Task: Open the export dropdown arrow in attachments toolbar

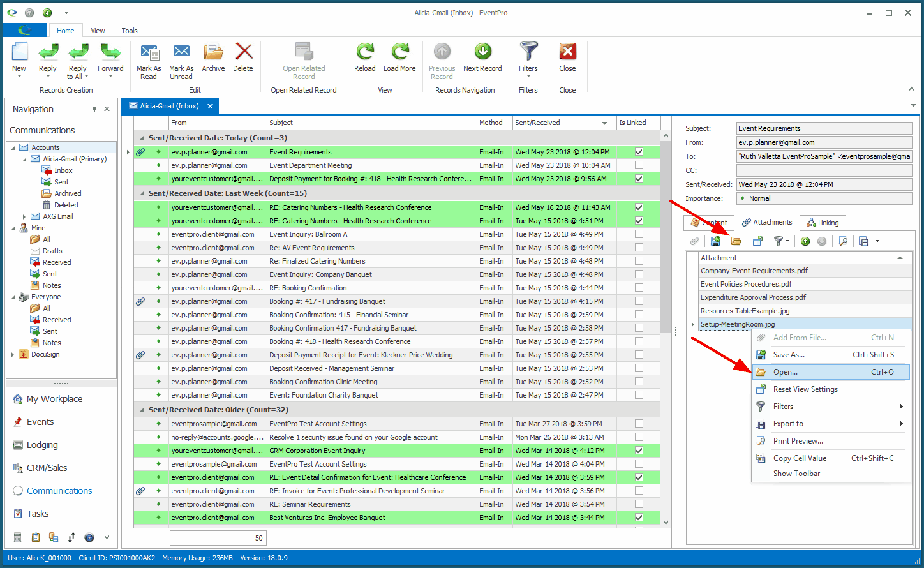Action: pos(877,241)
